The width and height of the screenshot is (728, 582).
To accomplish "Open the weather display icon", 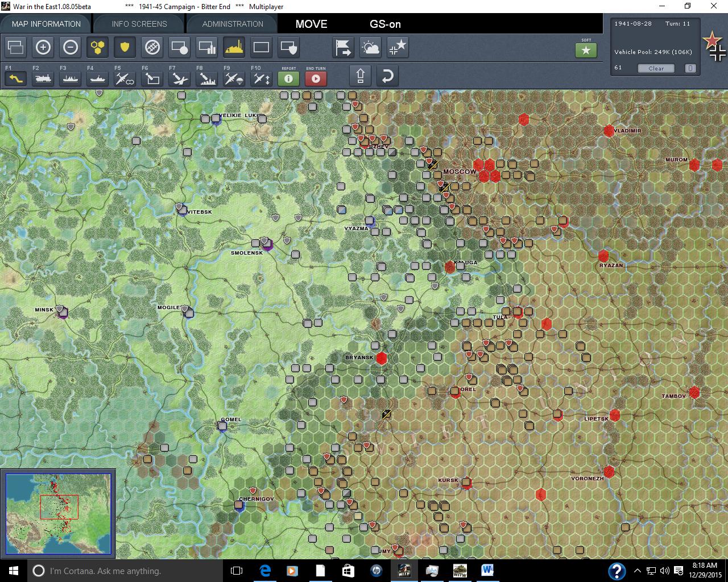I will coord(371,47).
